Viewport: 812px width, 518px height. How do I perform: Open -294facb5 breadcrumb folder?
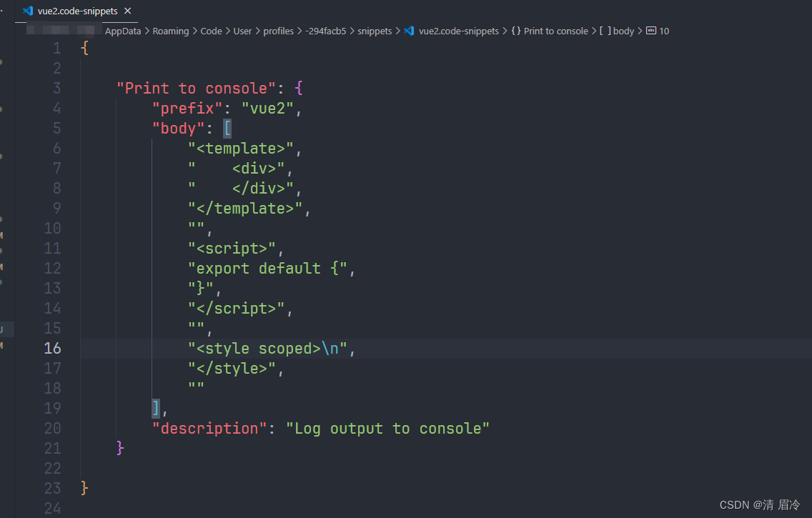(x=326, y=31)
